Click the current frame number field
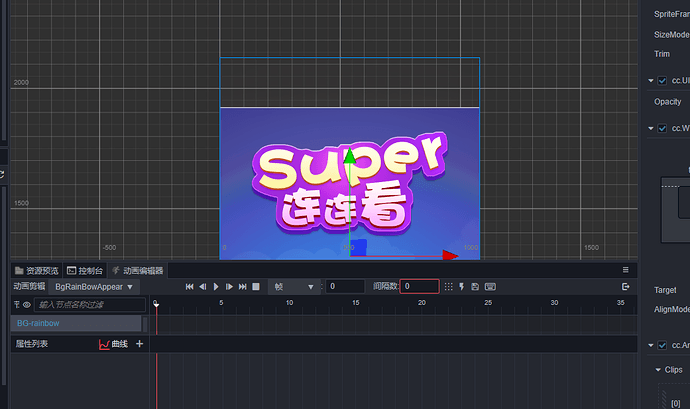The image size is (690, 409). [x=345, y=287]
